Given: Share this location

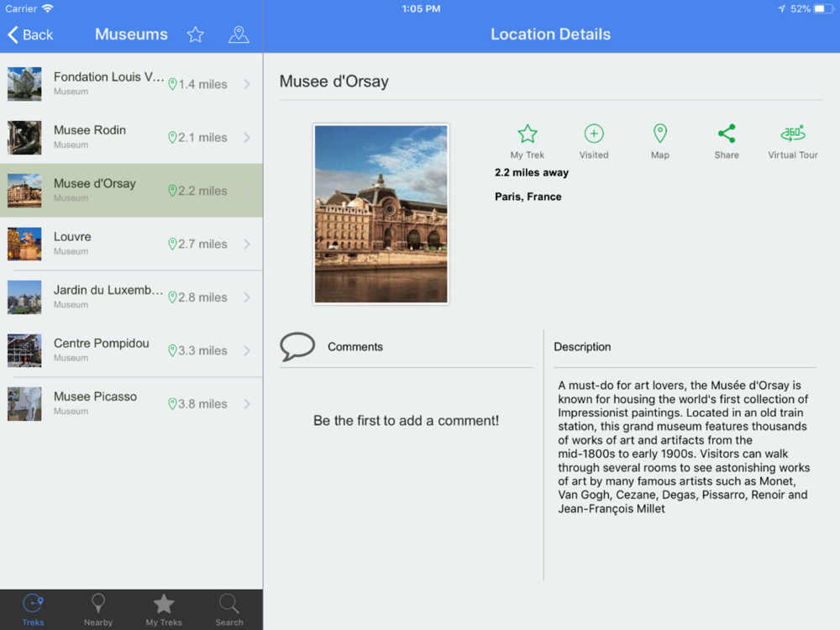Looking at the screenshot, I should [x=727, y=141].
